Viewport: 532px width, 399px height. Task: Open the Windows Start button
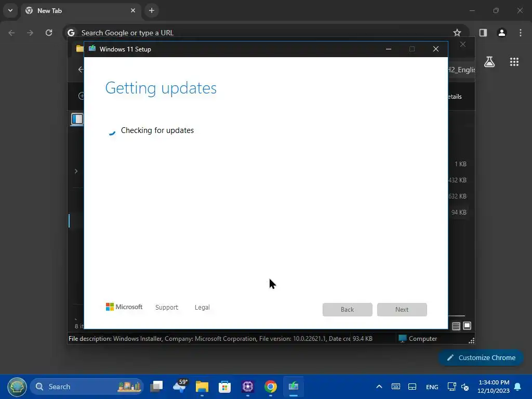pos(17,387)
